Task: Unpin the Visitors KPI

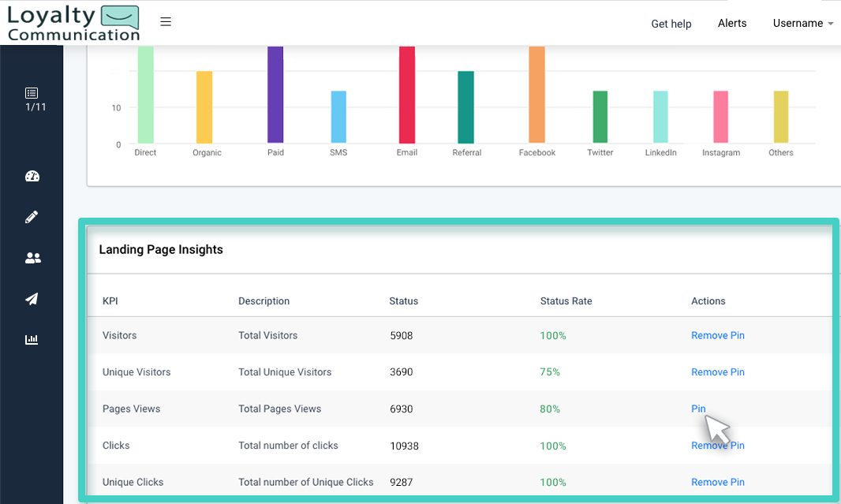Action: 717,335
